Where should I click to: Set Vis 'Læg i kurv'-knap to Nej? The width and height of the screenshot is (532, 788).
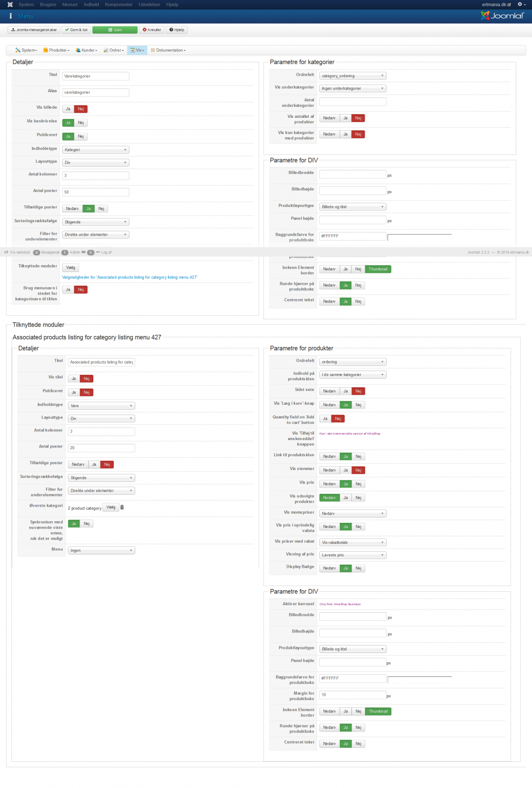click(358, 405)
